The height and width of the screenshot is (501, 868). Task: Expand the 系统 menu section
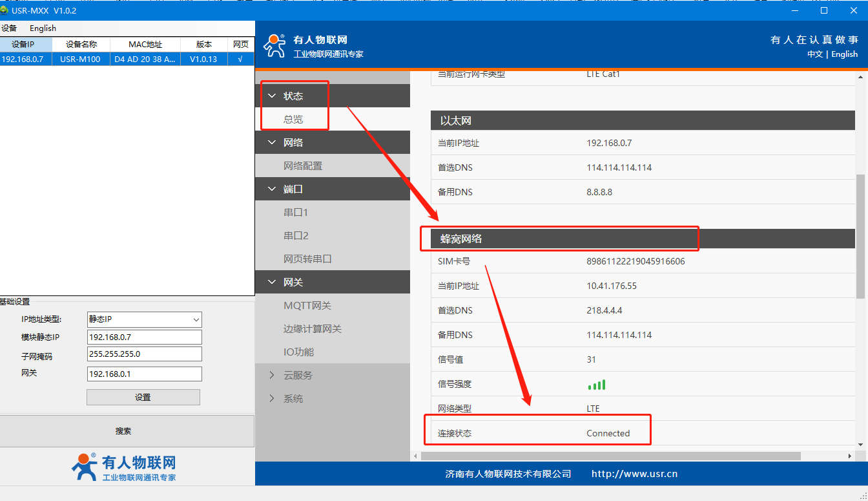tap(293, 399)
